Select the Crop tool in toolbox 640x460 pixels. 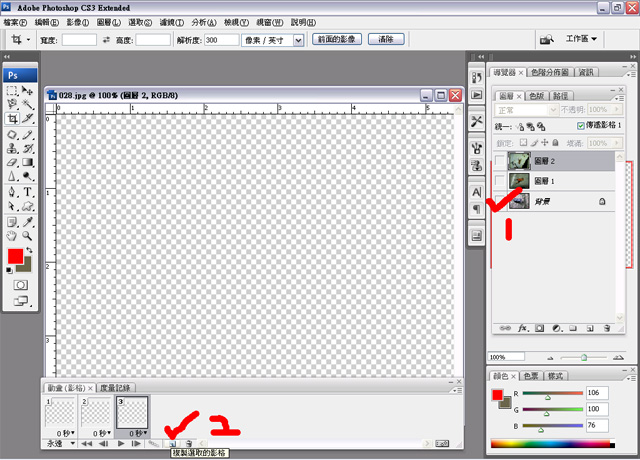[x=12, y=119]
